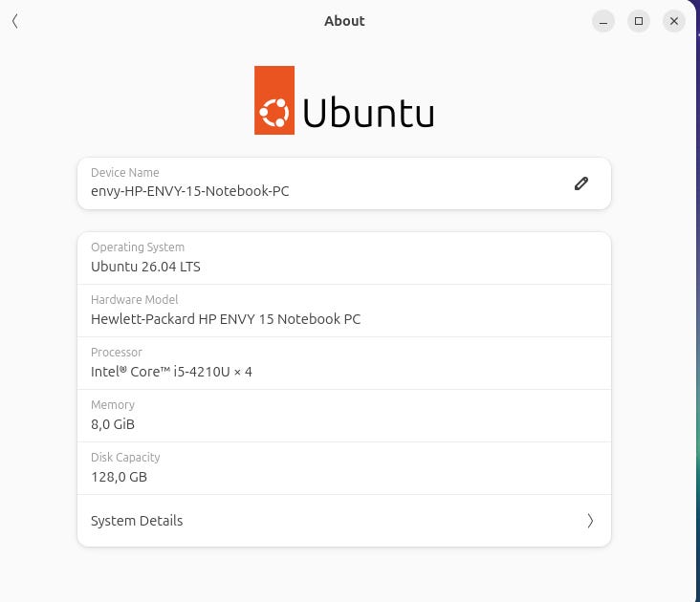The image size is (700, 602).
Task: Click the 'Memory' label
Action: click(x=113, y=405)
